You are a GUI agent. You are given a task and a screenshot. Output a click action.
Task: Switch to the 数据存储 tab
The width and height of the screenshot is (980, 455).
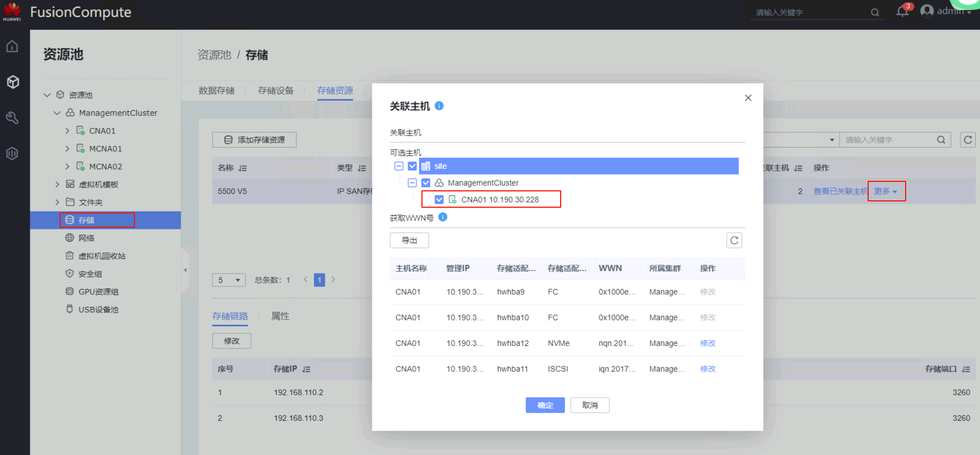(x=216, y=91)
